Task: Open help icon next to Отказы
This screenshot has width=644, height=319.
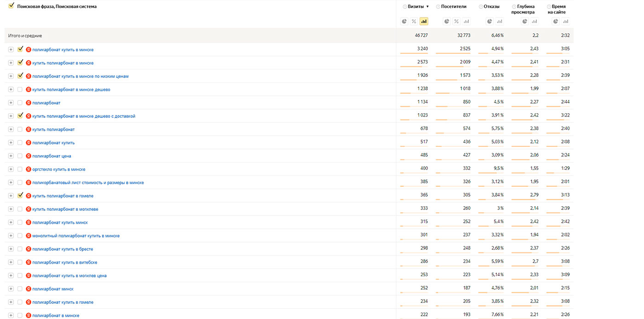Action: pyautogui.click(x=481, y=6)
